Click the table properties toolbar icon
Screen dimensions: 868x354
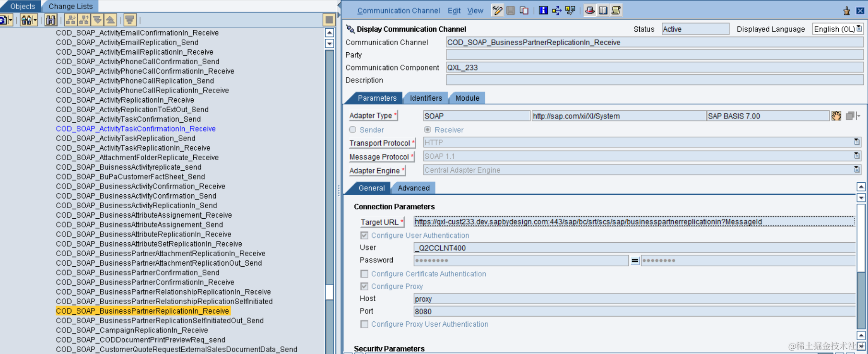(x=603, y=10)
